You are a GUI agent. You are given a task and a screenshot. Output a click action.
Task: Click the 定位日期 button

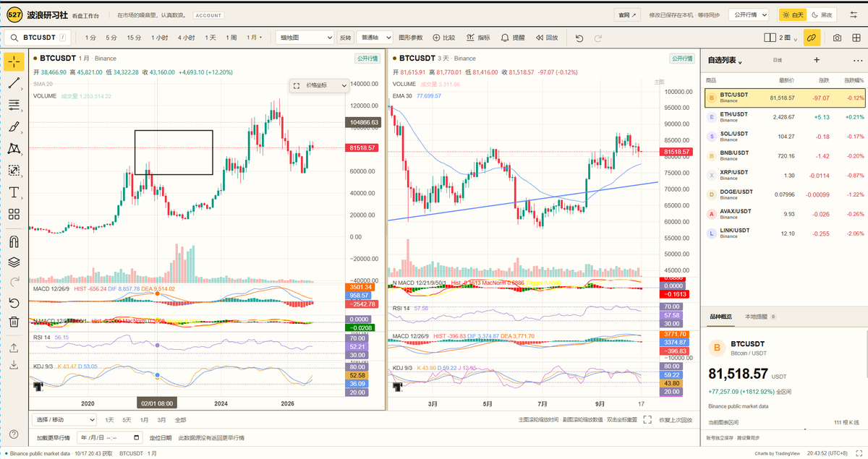(x=161, y=438)
